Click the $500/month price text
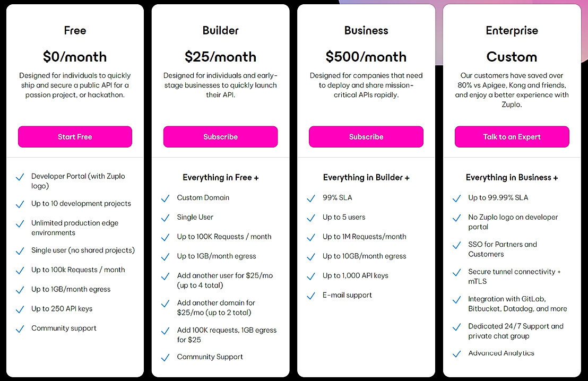 click(366, 56)
